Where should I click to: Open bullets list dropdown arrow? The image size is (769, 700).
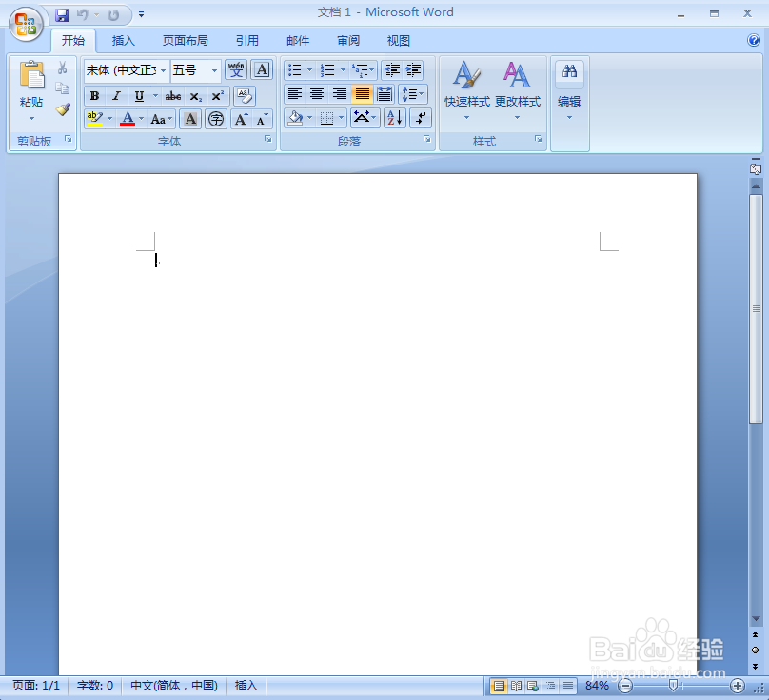(309, 70)
